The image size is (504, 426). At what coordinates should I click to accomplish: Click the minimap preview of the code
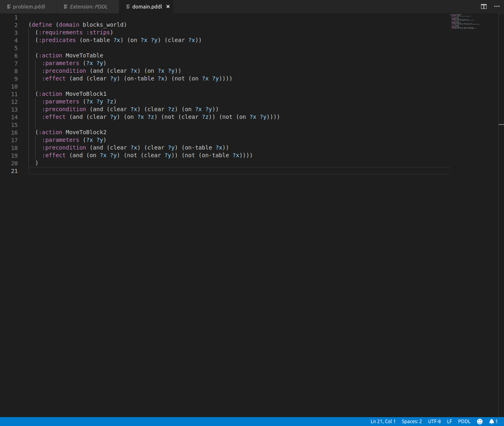464,22
